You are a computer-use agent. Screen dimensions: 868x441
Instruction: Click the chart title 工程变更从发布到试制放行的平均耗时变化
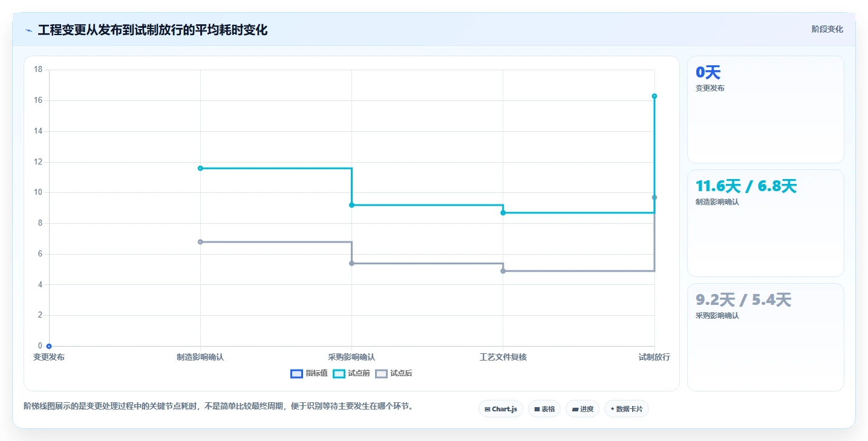[x=152, y=30]
